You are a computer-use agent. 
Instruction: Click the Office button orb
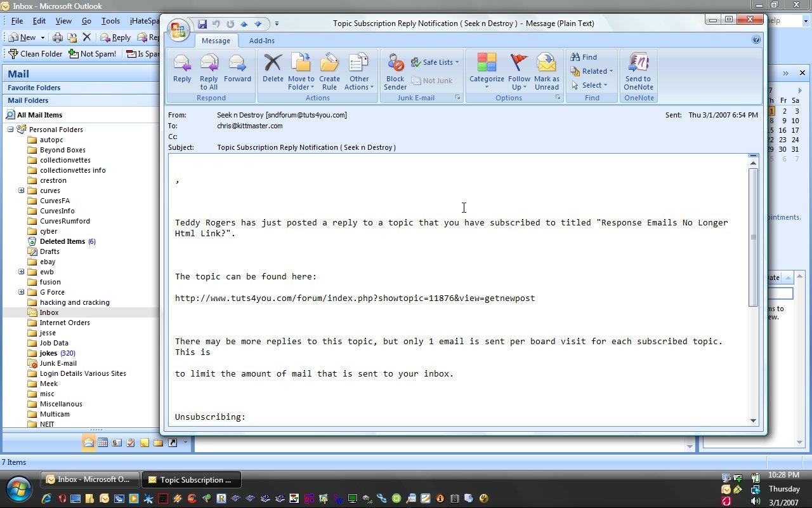[178, 29]
